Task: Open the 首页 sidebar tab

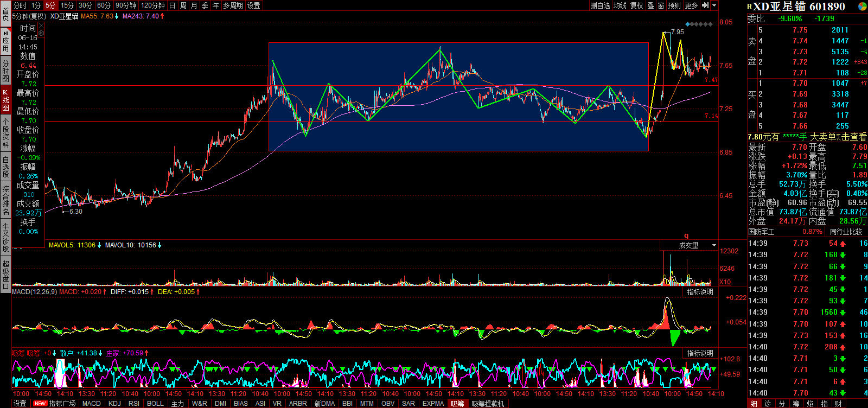Action: 5,13
